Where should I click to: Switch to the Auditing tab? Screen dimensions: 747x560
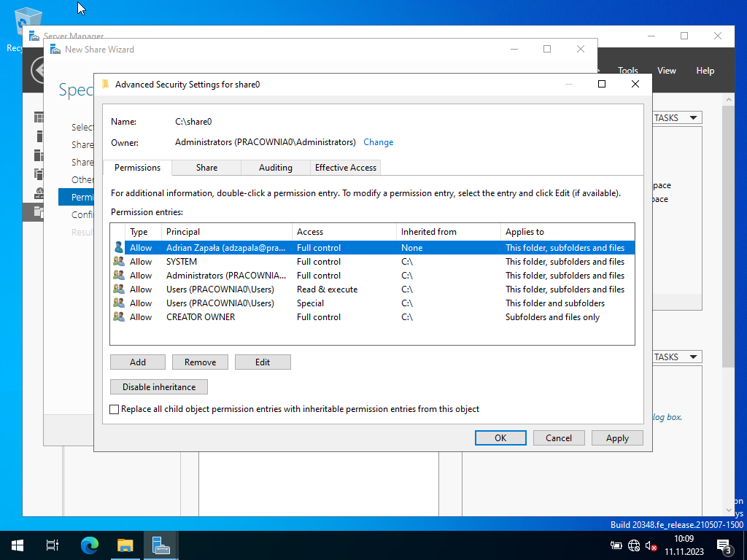tap(275, 168)
